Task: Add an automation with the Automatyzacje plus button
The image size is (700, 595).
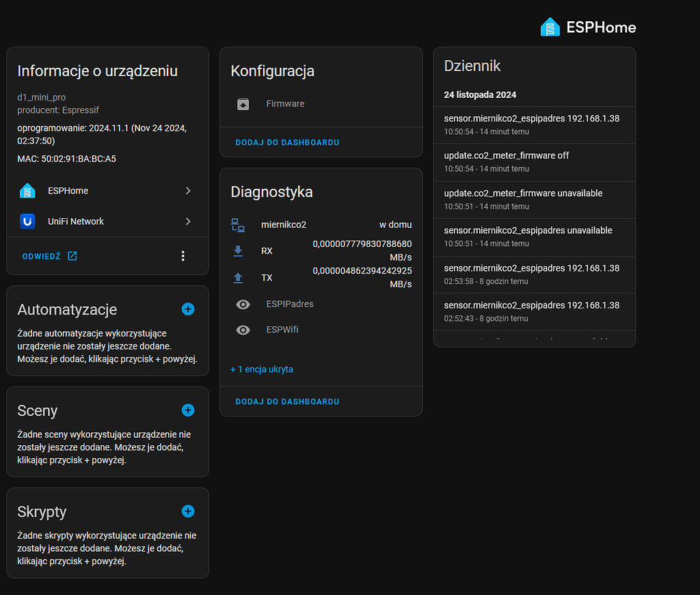Action: [x=188, y=309]
